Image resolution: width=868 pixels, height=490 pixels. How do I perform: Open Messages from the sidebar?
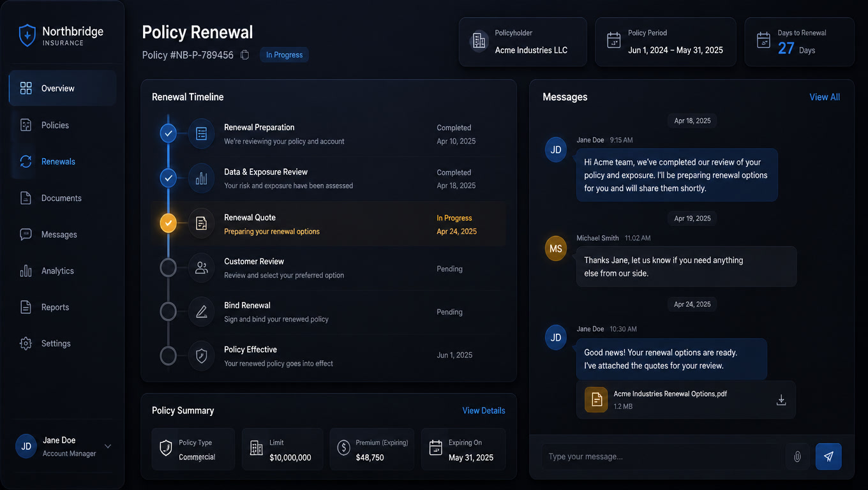(63, 234)
